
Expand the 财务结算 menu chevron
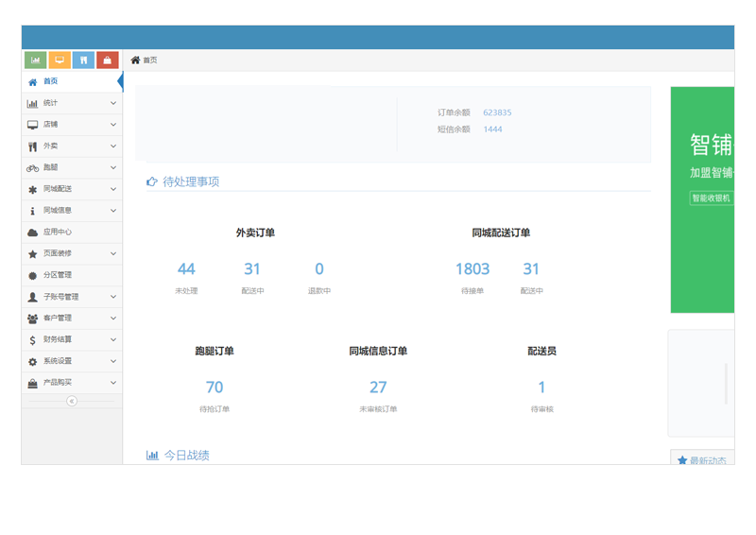tap(112, 339)
